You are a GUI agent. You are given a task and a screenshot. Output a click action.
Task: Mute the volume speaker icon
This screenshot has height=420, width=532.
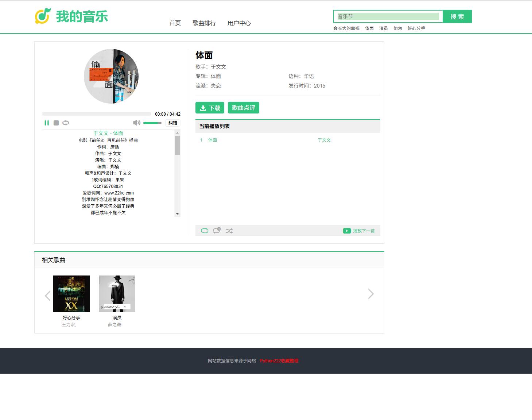click(137, 123)
